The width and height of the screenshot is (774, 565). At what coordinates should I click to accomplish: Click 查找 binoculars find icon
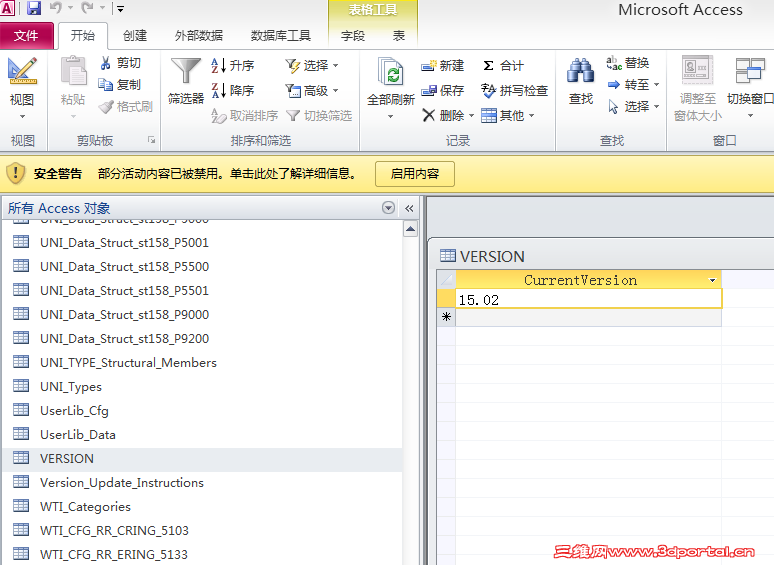[580, 71]
